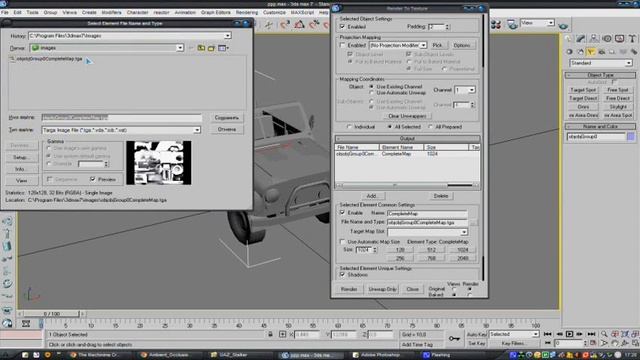Toggle Enabled under Selected Object Settings

click(342, 27)
